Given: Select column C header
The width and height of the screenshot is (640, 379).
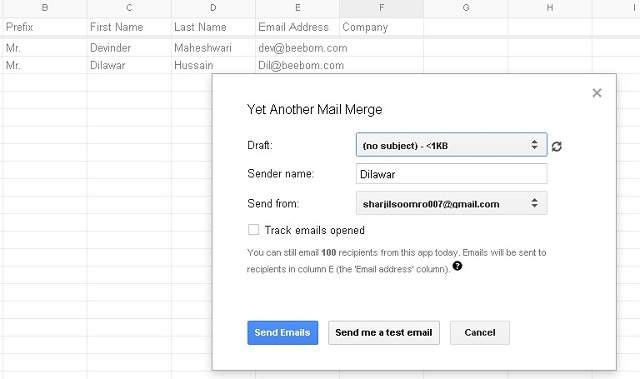Looking at the screenshot, I should click(129, 8).
